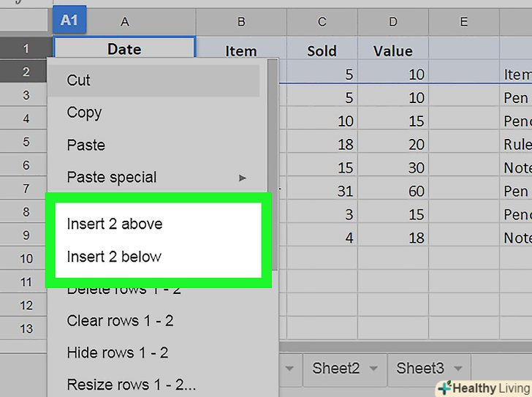Select the column D header
532x397 pixels.
tap(393, 23)
